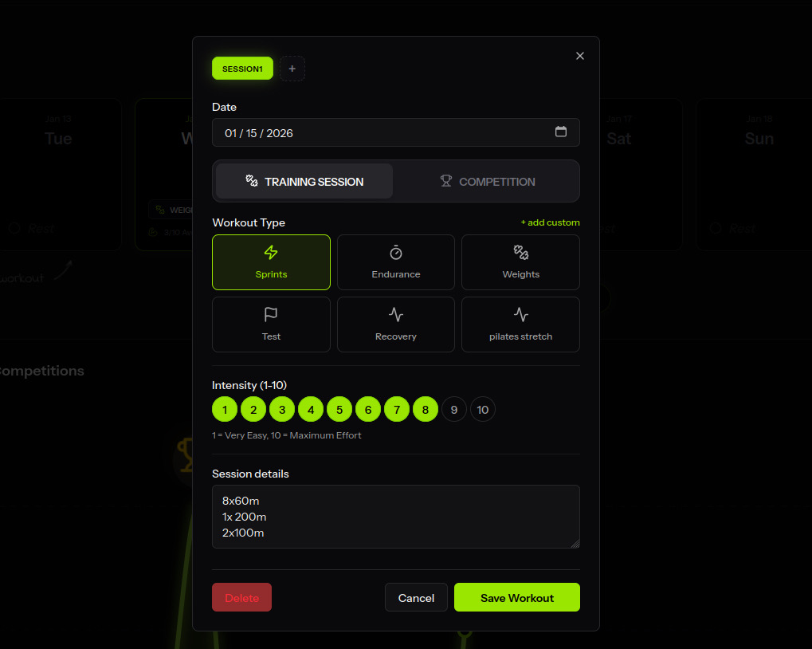Set intensity level to 5
812x649 pixels.
click(339, 410)
